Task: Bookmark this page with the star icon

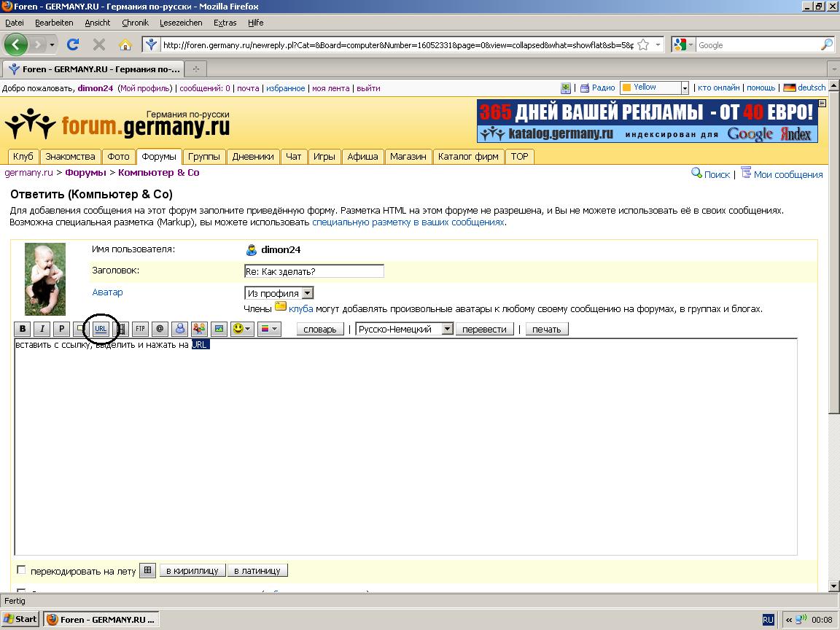Action: 643,45
